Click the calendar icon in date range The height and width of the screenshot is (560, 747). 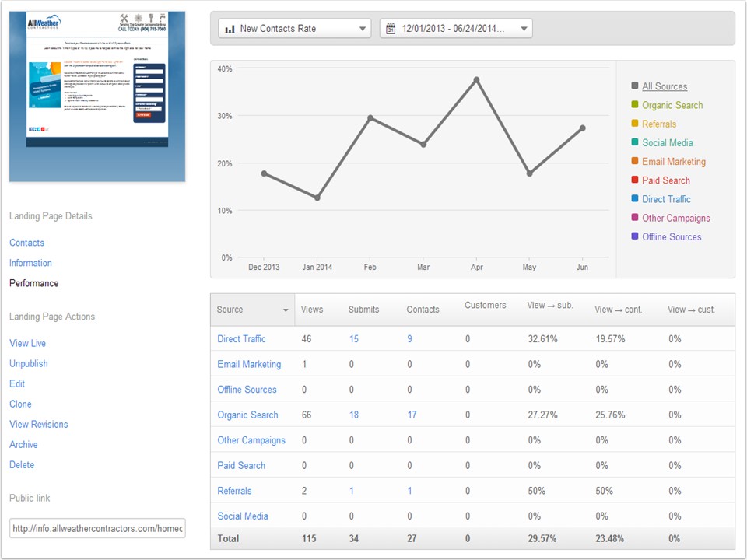(x=390, y=29)
